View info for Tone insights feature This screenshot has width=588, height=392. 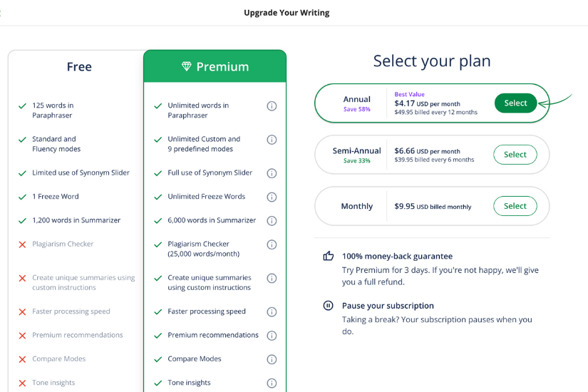tap(272, 383)
